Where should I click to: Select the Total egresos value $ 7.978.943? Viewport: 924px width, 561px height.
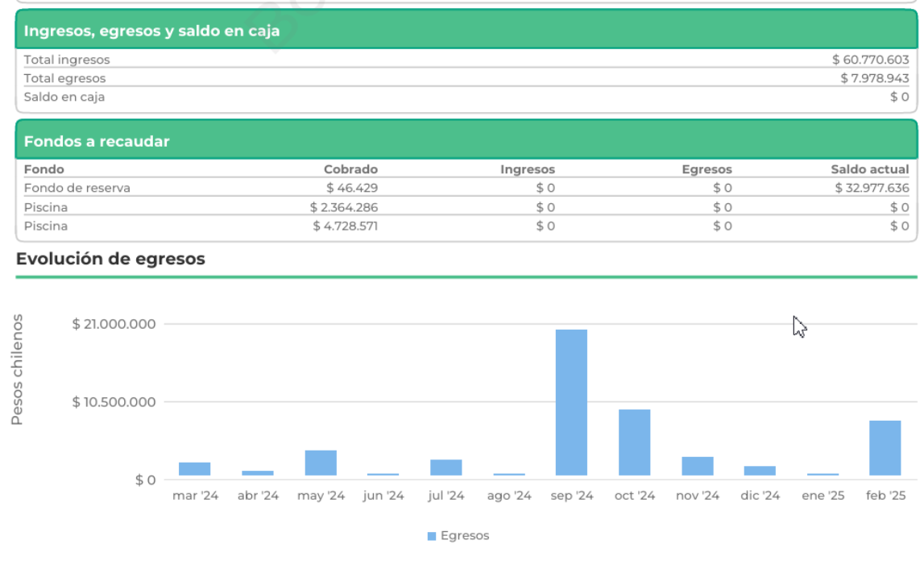(x=874, y=78)
